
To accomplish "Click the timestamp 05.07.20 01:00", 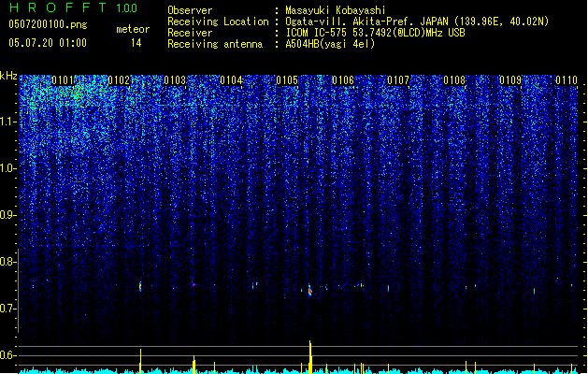I will click(x=48, y=43).
